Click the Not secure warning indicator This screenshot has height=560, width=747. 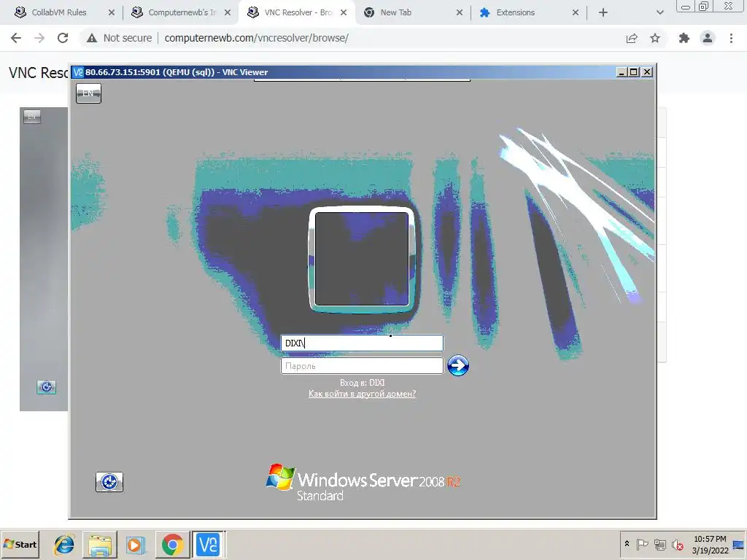coord(119,38)
